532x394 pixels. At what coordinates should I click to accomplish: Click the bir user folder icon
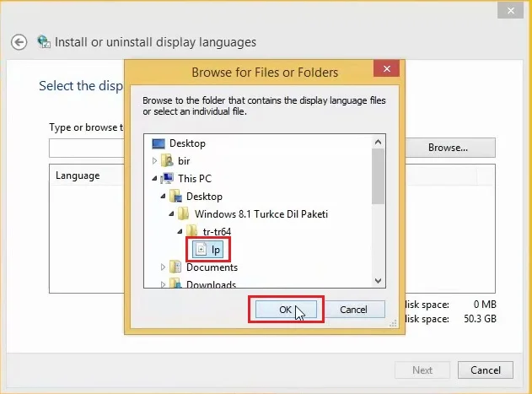pyautogui.click(x=167, y=160)
